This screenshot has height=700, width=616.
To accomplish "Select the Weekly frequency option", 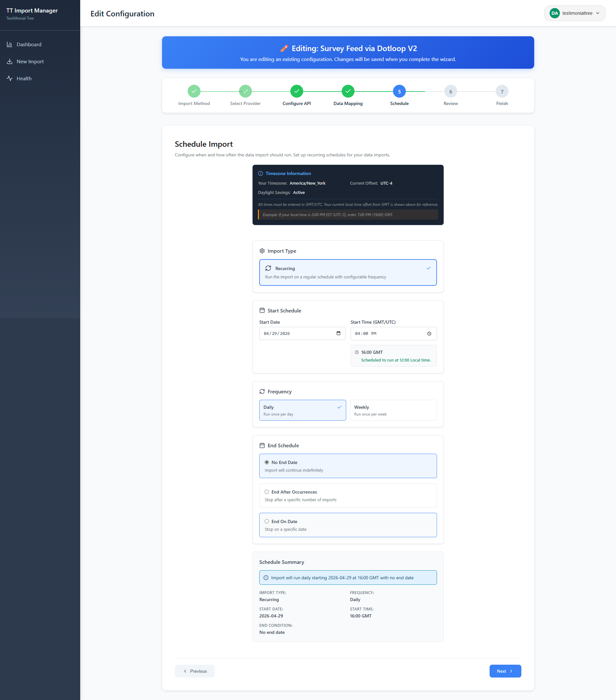I will pyautogui.click(x=393, y=410).
